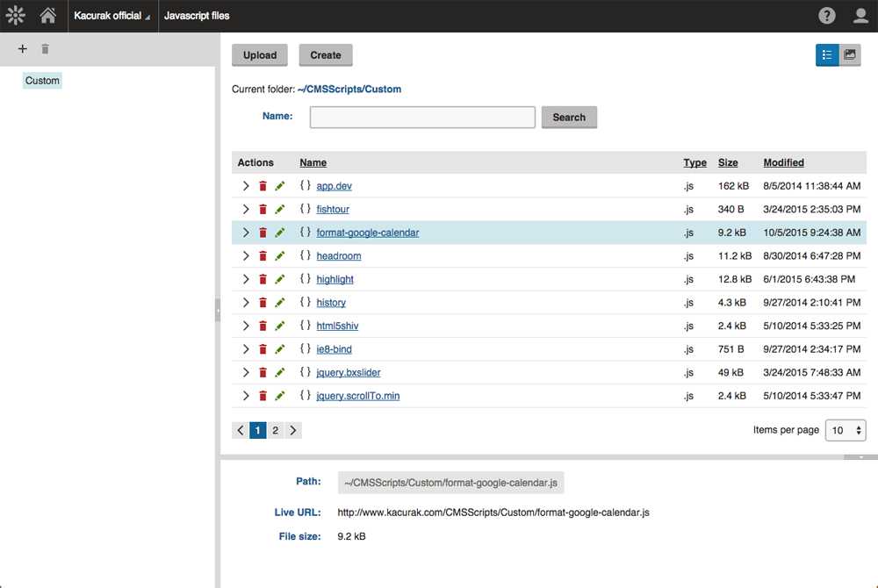
Task: Edit the fishtour file with pencil icon
Action: coord(280,209)
